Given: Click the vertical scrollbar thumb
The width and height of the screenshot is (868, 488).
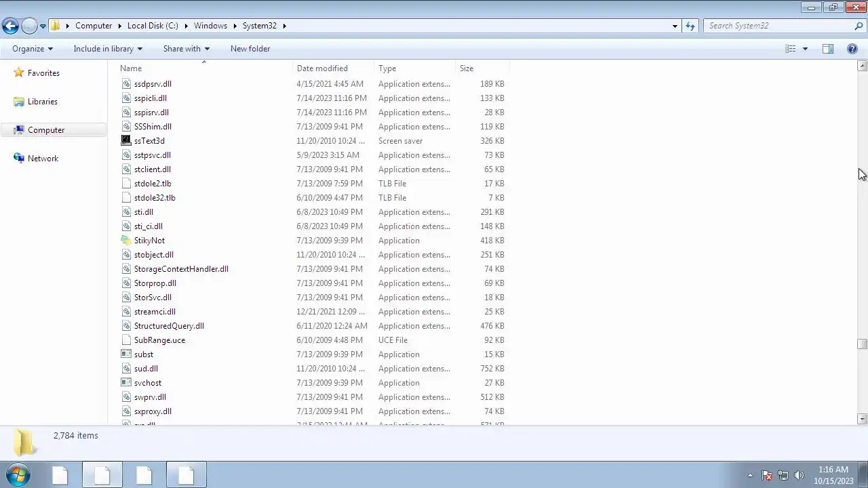Looking at the screenshot, I should tap(862, 344).
